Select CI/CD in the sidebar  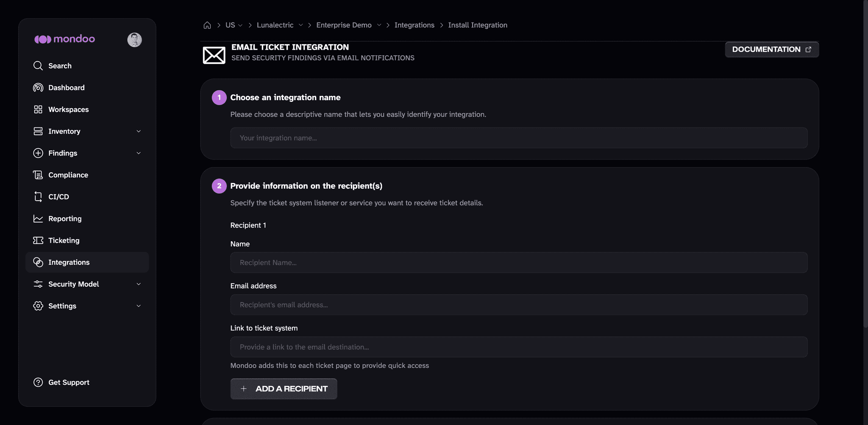(x=87, y=197)
